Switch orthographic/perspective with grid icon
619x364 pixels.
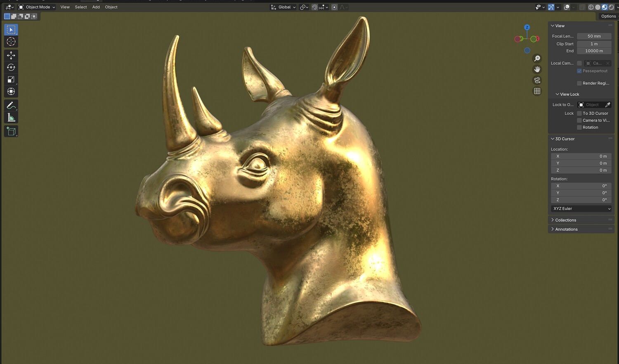537,91
